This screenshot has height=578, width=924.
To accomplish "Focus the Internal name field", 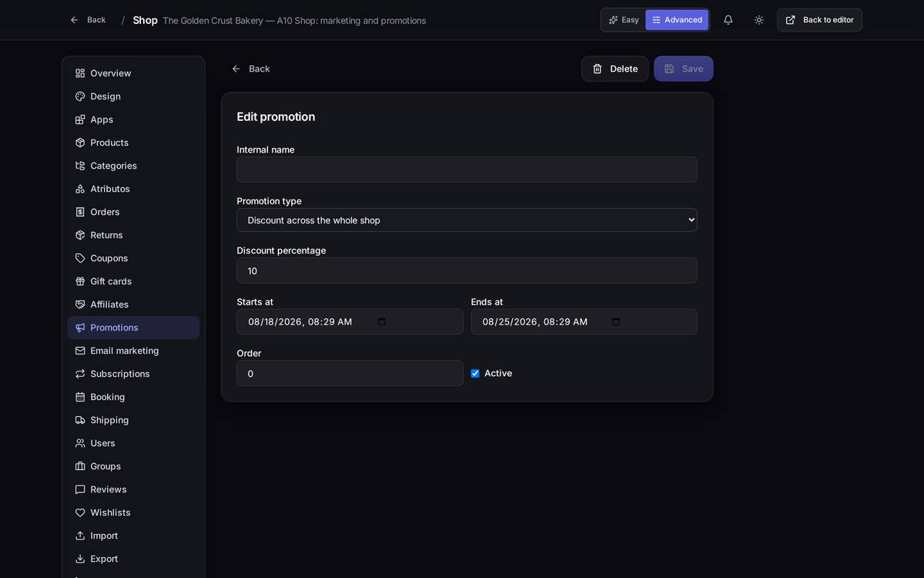I will click(x=467, y=170).
